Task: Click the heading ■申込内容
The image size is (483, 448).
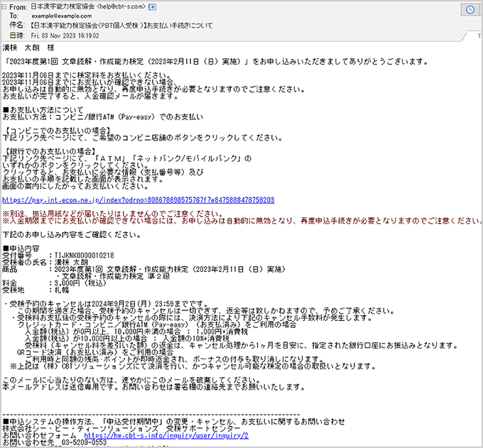Action: (x=21, y=248)
